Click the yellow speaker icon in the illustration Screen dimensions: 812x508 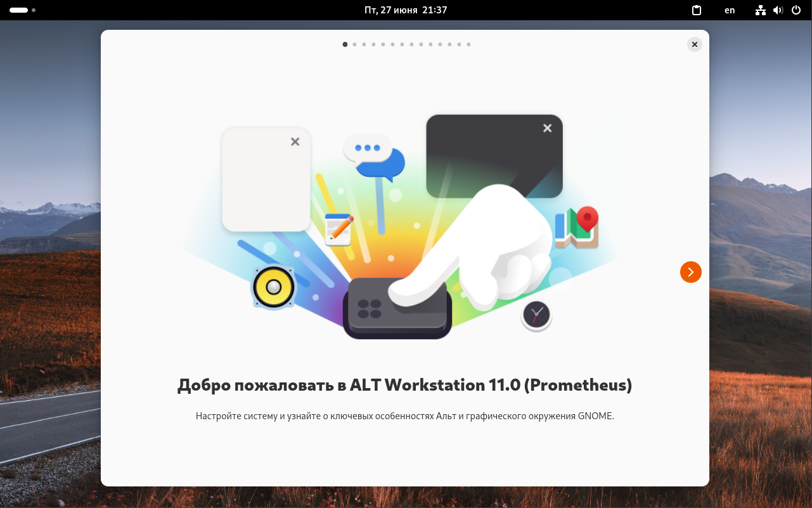(x=274, y=288)
